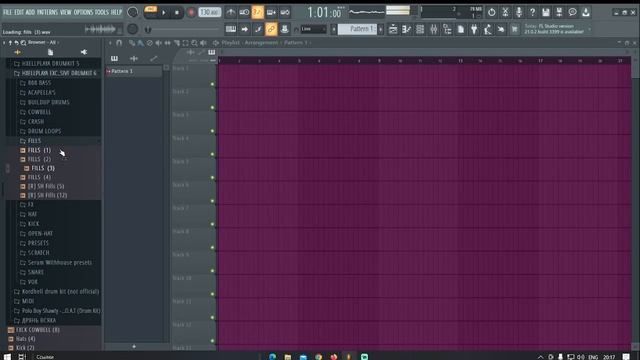Open the ADD menu
The height and width of the screenshot is (360, 640).
pos(30,12)
